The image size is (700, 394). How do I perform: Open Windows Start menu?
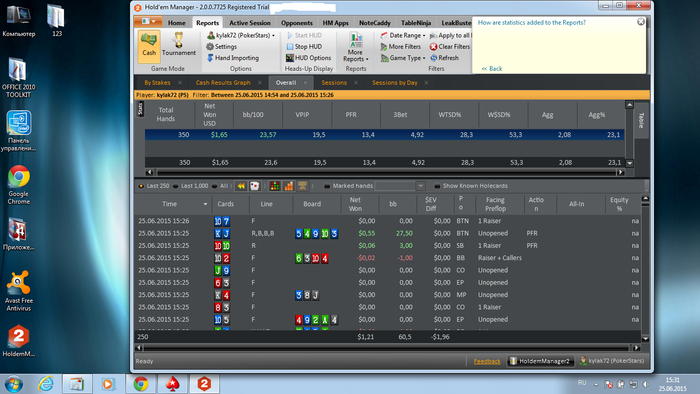click(x=14, y=384)
